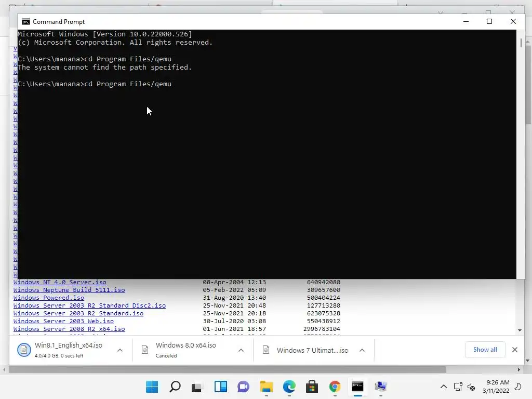Click date 31-Aug-2020 13:40 in the listing
Screen dimensions: 532x399
click(234, 298)
